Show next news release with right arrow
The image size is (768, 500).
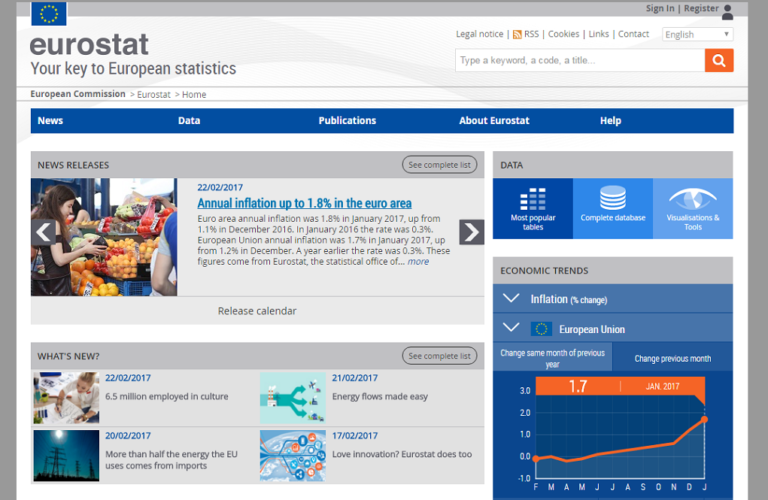click(471, 232)
